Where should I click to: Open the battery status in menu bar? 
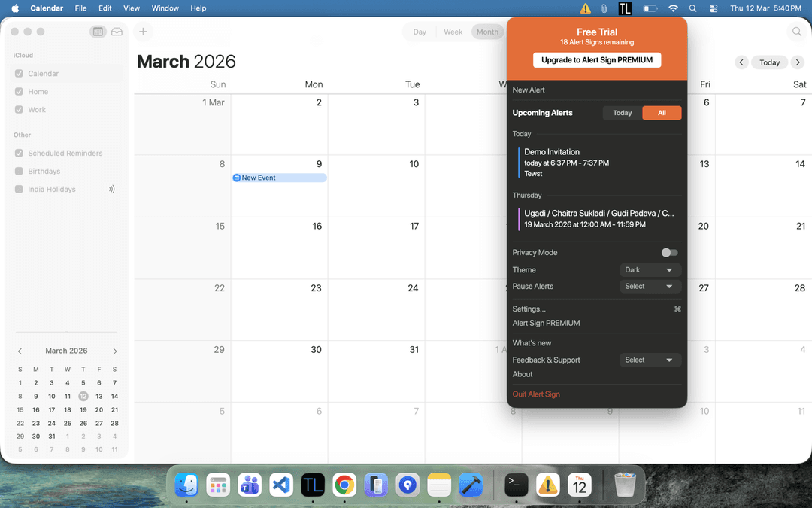(650, 8)
